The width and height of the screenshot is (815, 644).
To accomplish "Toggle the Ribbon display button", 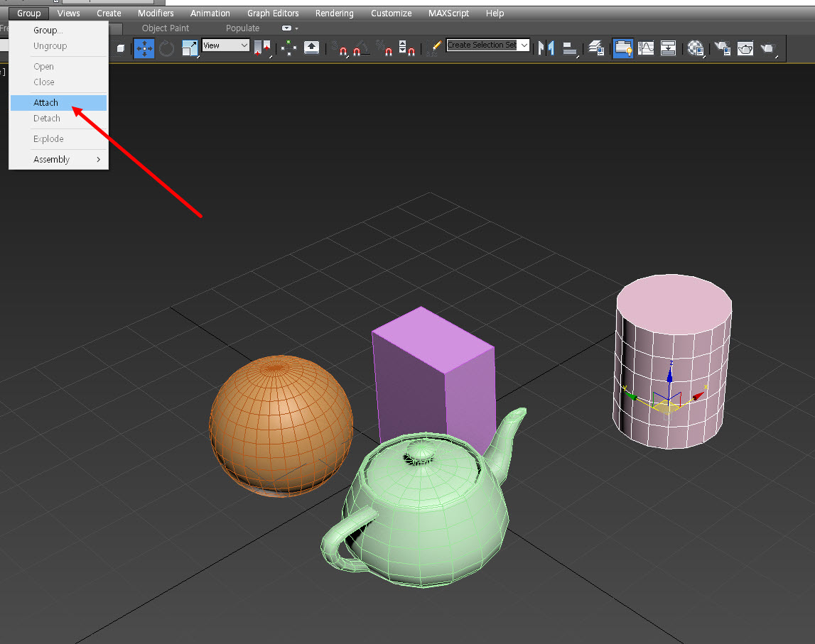I will (x=622, y=48).
